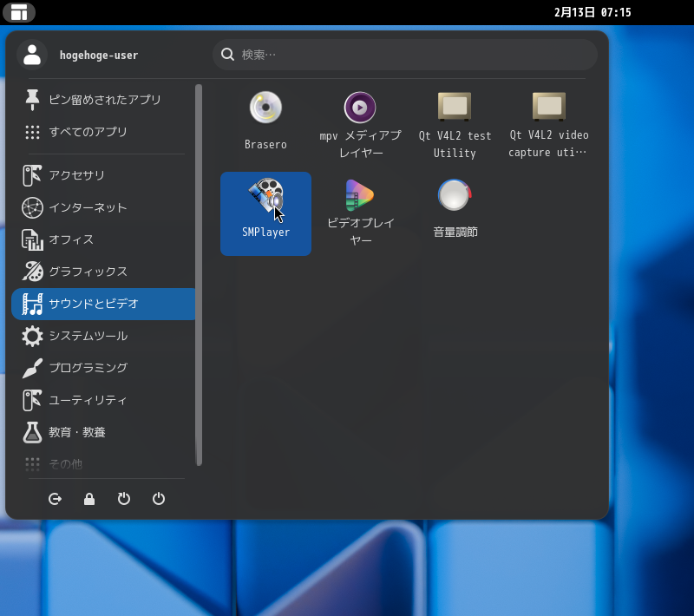Lock the screen with padlock icon
This screenshot has height=616, width=694.
point(89,499)
